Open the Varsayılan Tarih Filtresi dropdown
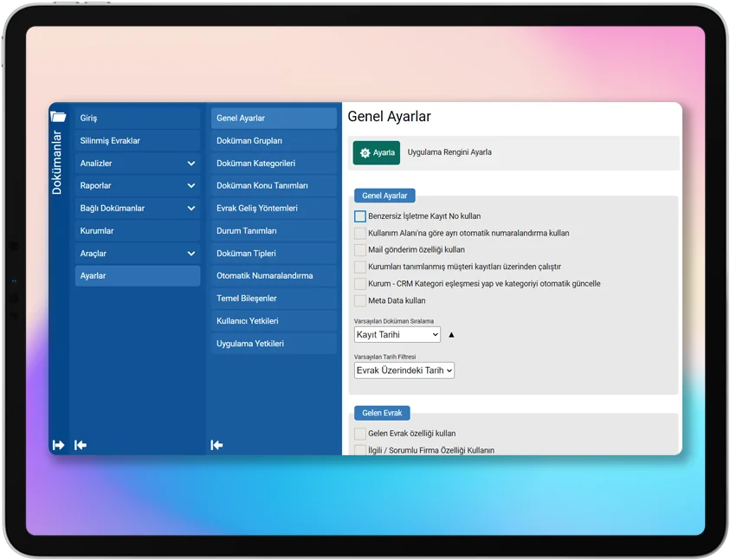The width and height of the screenshot is (730, 560). coord(404,370)
